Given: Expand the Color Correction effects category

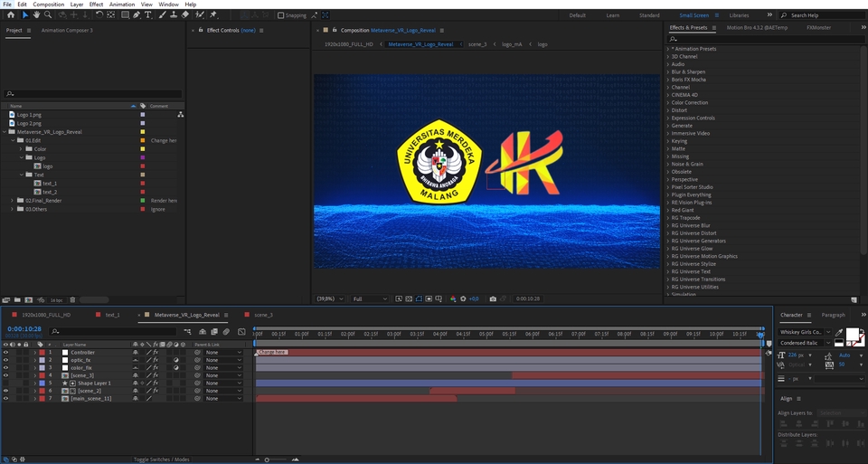Looking at the screenshot, I should tap(668, 102).
